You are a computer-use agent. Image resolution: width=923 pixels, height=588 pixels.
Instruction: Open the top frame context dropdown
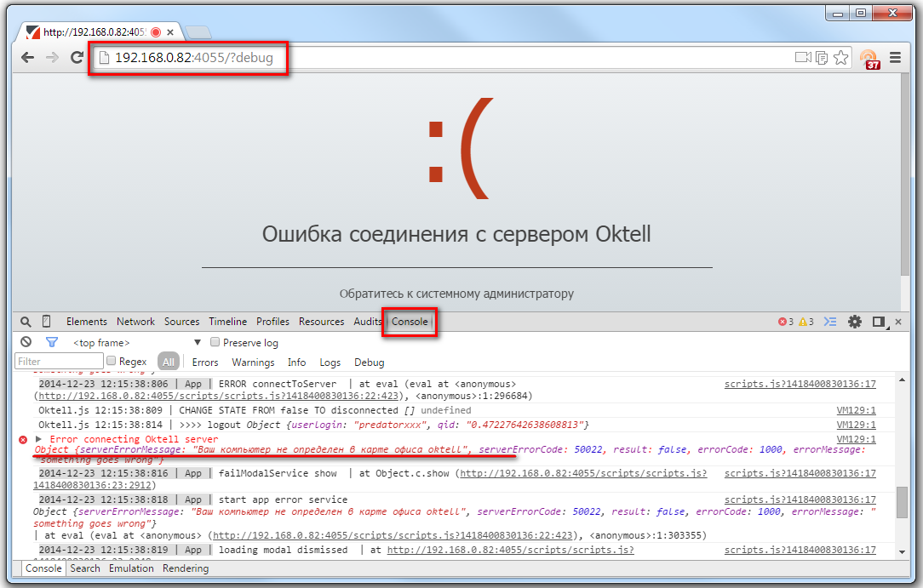pos(136,342)
